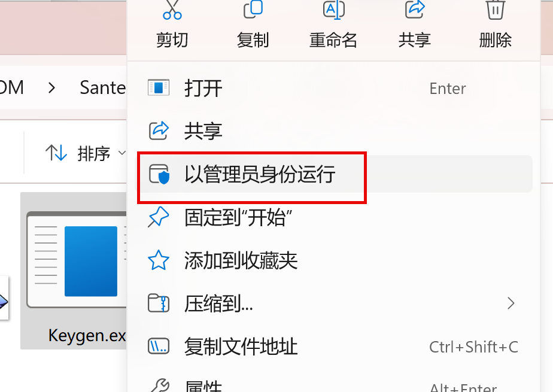Open the 排序 sort dropdown
The width and height of the screenshot is (553, 392).
tap(86, 153)
